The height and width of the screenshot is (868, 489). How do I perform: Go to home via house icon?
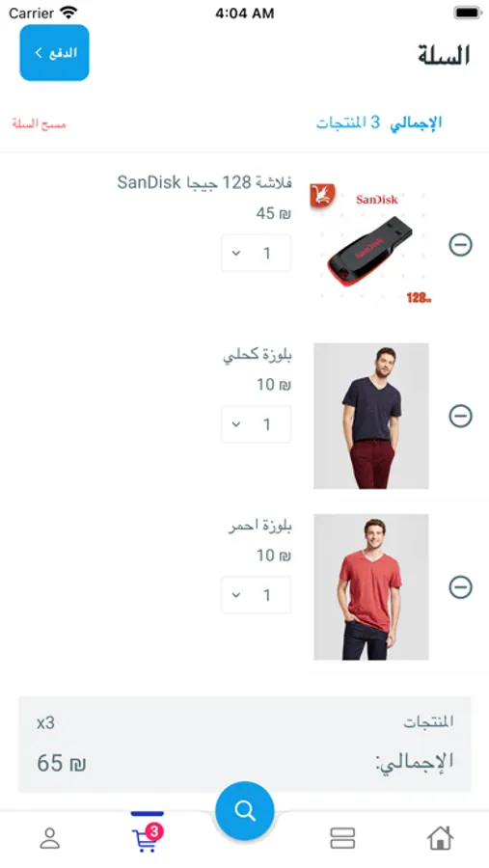(x=440, y=838)
